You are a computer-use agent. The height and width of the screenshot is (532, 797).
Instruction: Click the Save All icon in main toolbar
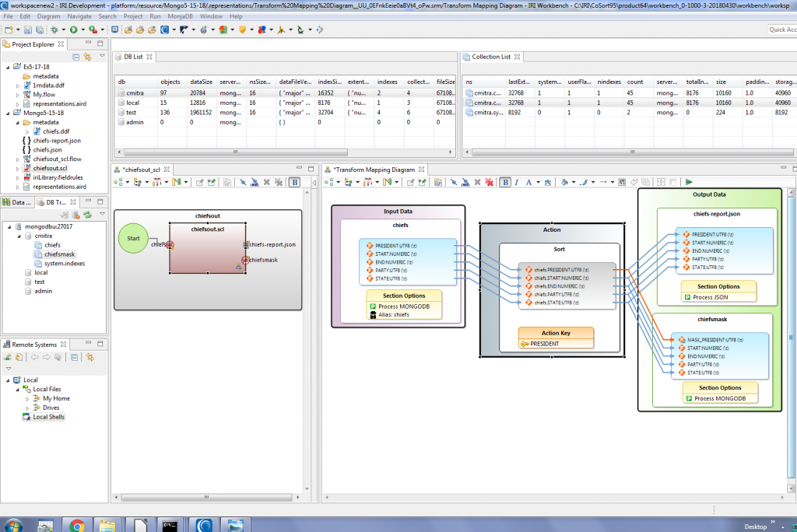[x=39, y=30]
